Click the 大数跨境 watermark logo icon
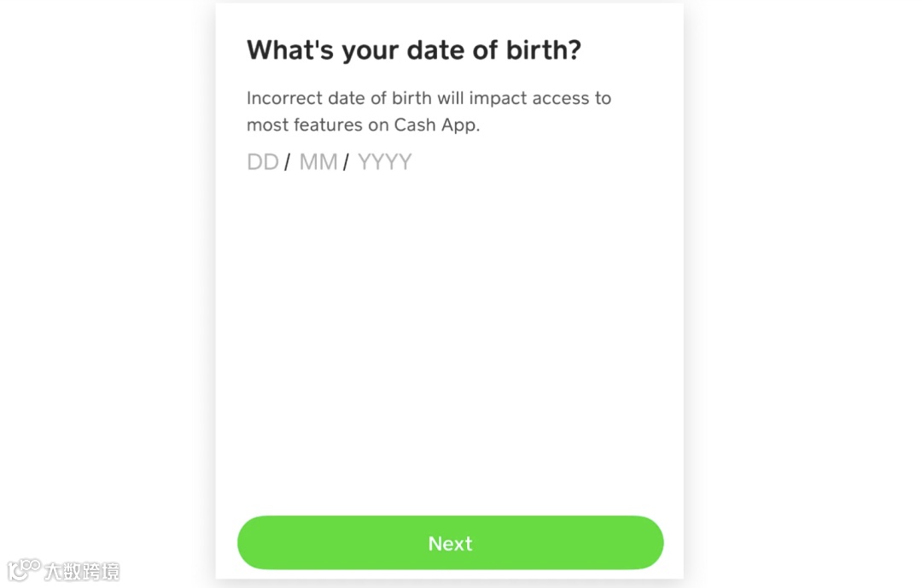Screen dimensions: 922x588 tap(24, 569)
